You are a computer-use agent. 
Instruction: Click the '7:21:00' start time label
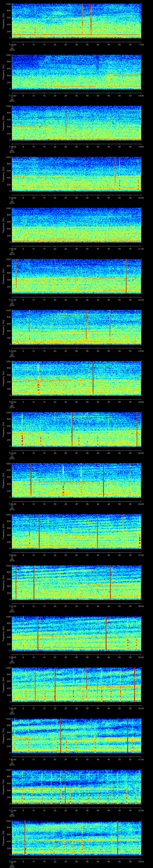[x=12, y=300]
